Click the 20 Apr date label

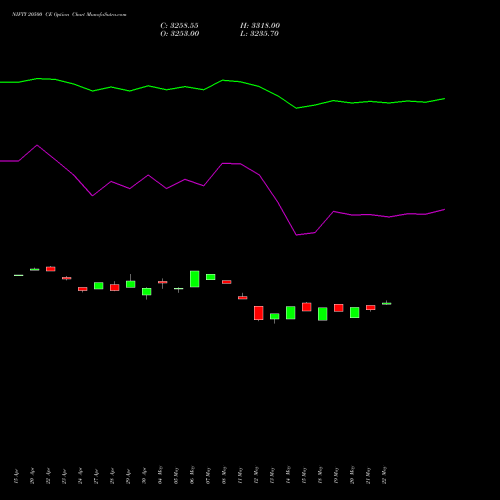(32, 476)
